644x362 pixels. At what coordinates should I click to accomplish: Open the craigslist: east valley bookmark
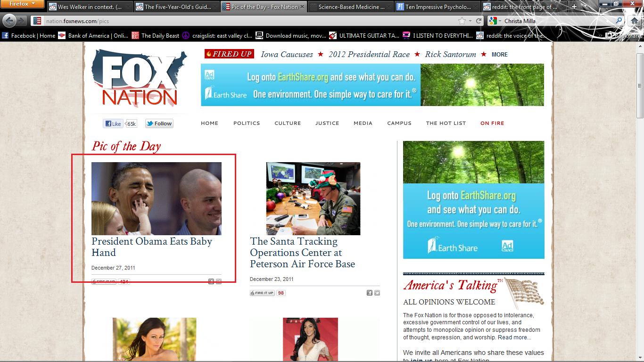[217, 35]
